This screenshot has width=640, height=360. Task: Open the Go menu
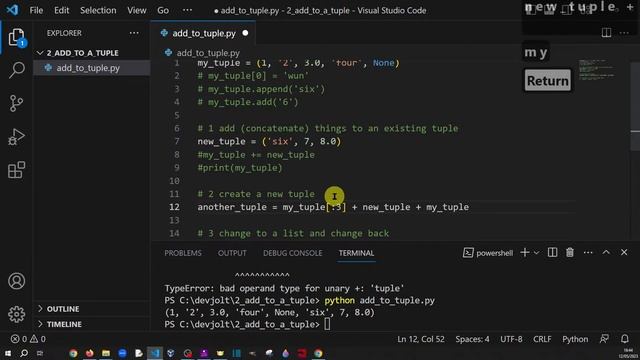coord(163,10)
